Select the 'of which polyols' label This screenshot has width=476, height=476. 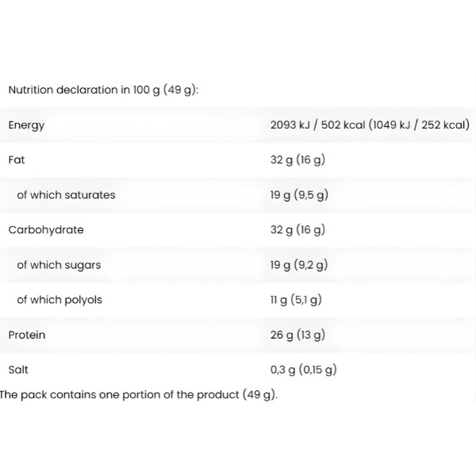coord(59,300)
